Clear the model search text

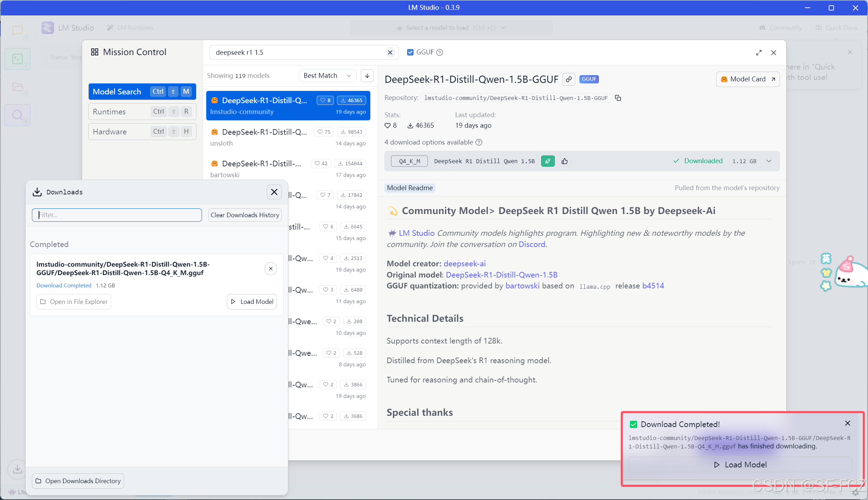(390, 53)
